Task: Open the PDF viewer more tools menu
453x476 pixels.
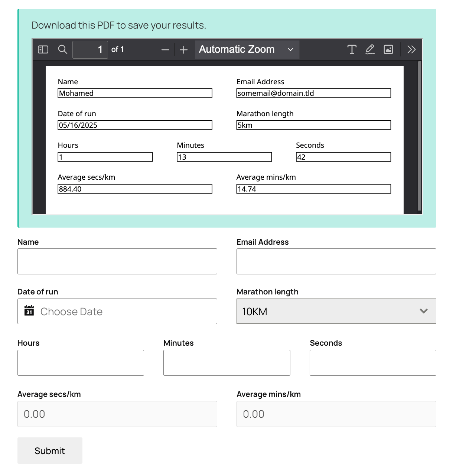Action: pyautogui.click(x=411, y=49)
